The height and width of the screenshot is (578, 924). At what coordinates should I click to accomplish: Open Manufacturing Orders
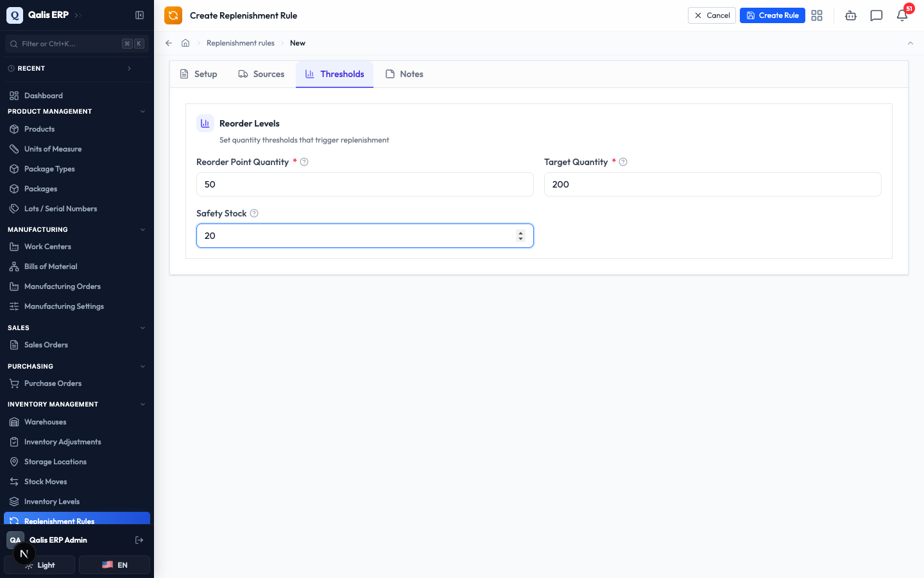click(x=77, y=286)
